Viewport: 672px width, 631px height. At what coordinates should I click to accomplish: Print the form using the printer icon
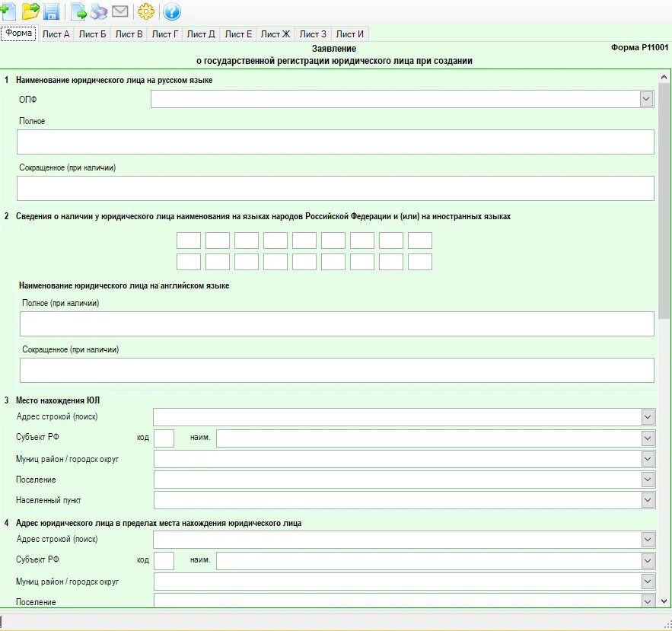pos(99,11)
